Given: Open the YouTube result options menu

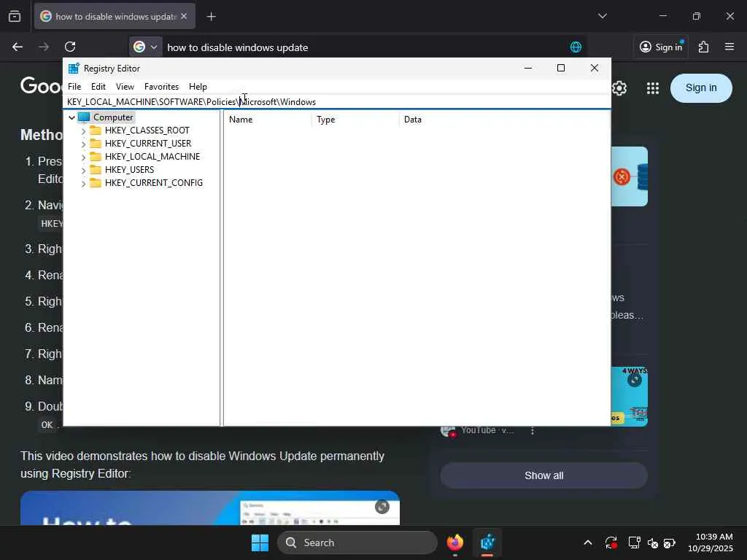Looking at the screenshot, I should [x=532, y=430].
